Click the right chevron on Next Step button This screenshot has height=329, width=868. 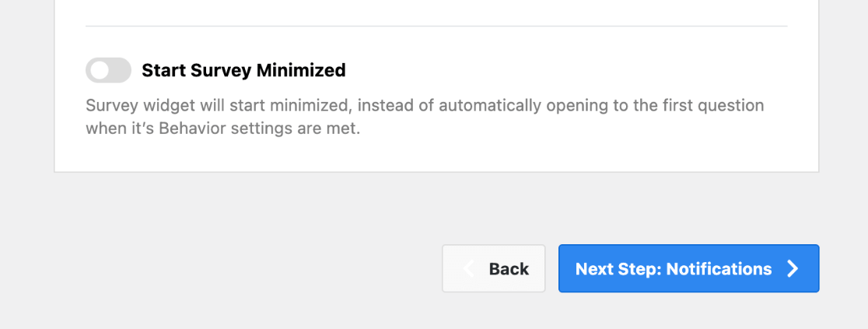tap(793, 269)
